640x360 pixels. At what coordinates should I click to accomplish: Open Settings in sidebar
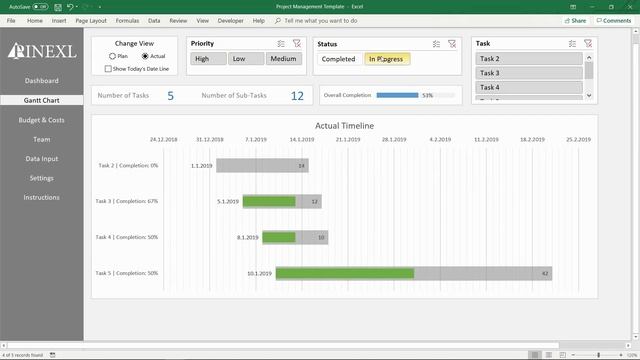point(42,178)
